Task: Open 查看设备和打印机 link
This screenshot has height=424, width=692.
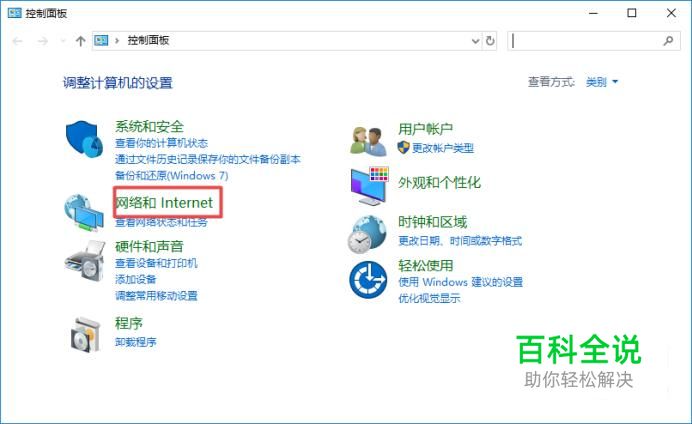Action: (x=156, y=263)
